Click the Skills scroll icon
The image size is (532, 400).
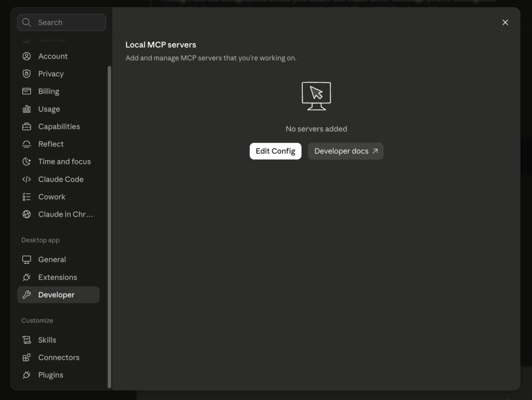pyautogui.click(x=26, y=340)
